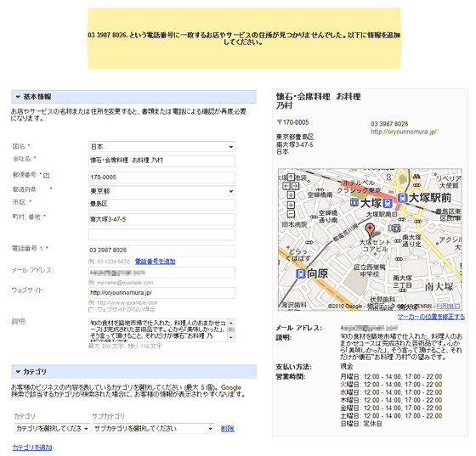Click the 土曜日 business hours row
The image size is (476, 456).
(391, 416)
